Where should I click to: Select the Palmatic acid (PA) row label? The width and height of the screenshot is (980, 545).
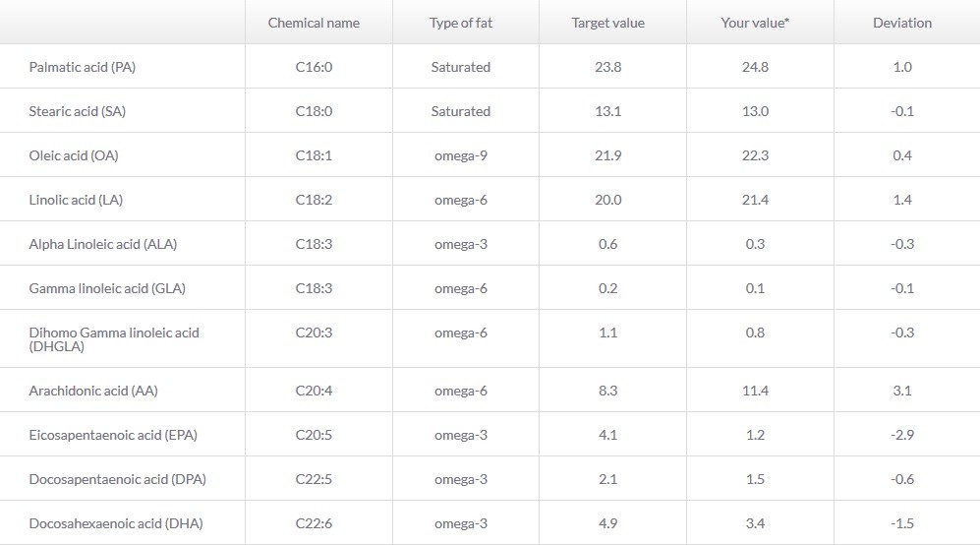point(82,67)
